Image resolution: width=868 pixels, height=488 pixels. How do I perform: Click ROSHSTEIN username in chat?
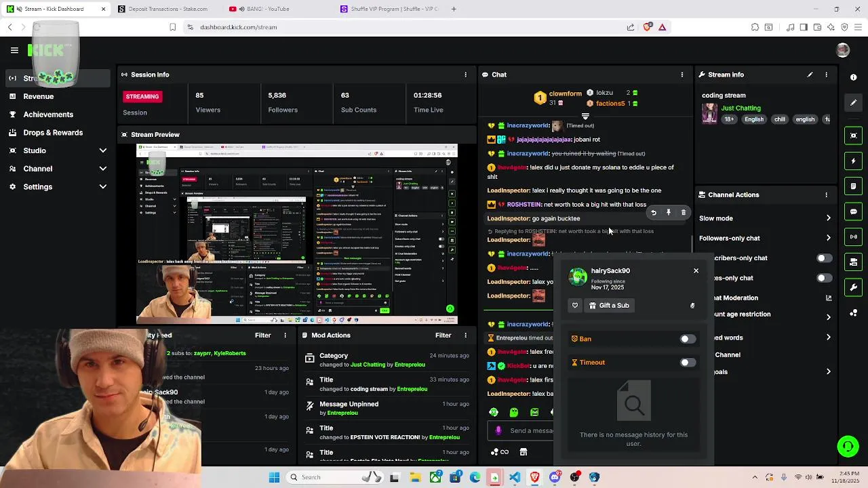524,205
